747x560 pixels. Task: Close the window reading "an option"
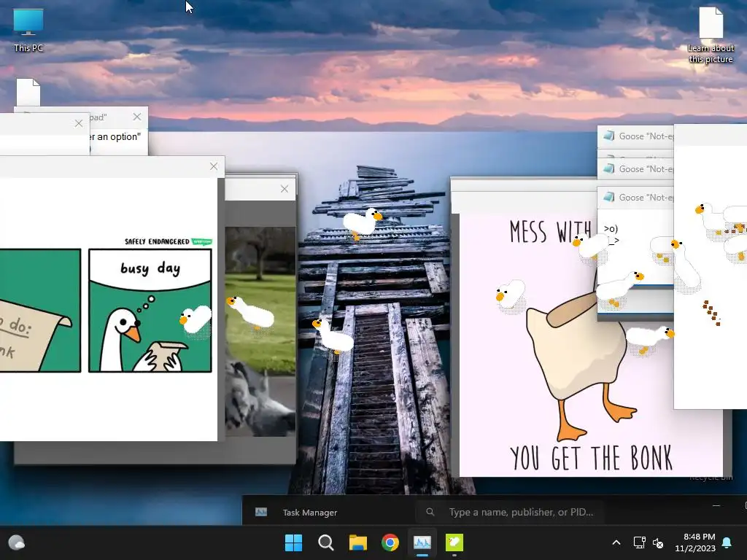pyautogui.click(x=137, y=117)
